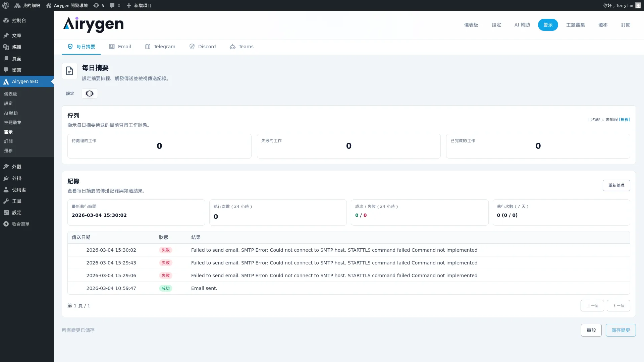
Task: Click the WordPress logo icon
Action: point(6,5)
